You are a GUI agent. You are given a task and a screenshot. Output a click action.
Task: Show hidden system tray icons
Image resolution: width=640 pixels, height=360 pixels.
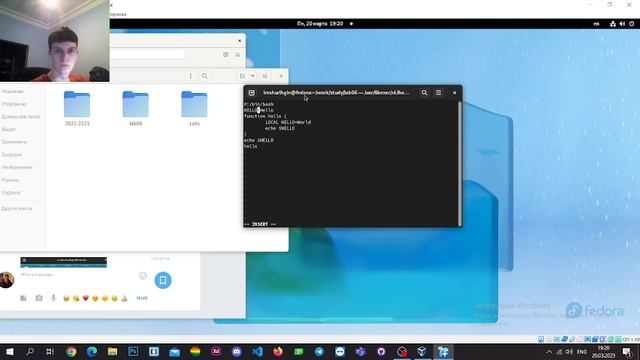549,351
